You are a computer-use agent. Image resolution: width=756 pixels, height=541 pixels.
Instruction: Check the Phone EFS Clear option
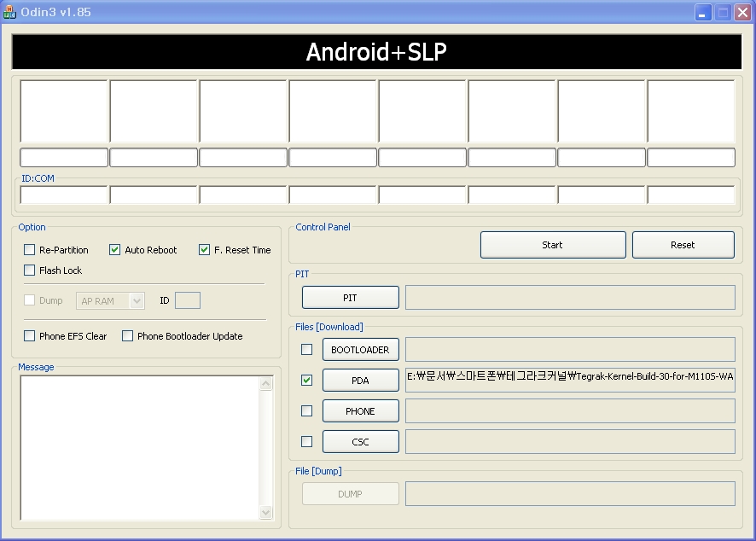[30, 336]
